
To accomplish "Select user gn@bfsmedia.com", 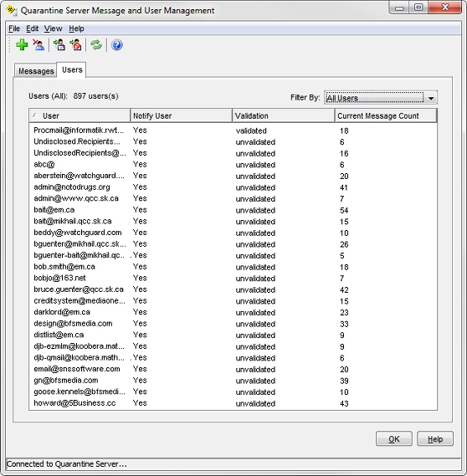I will tap(233, 381).
